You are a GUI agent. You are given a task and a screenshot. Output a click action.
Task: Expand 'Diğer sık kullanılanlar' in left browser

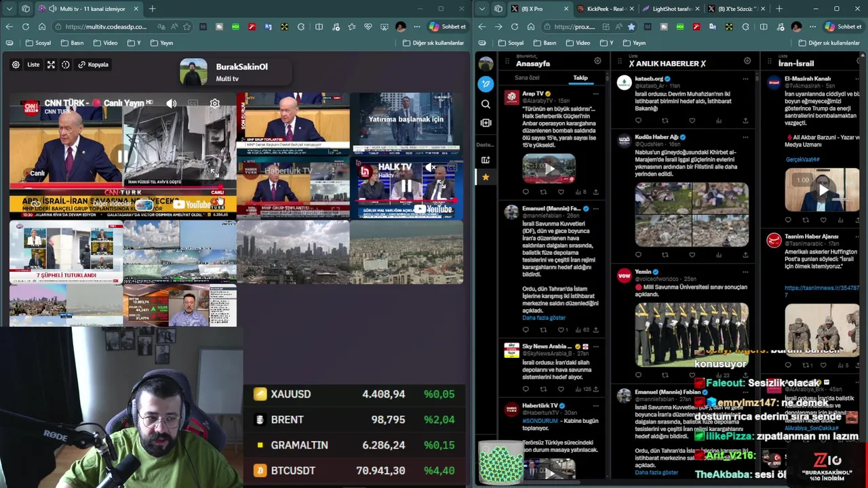433,43
